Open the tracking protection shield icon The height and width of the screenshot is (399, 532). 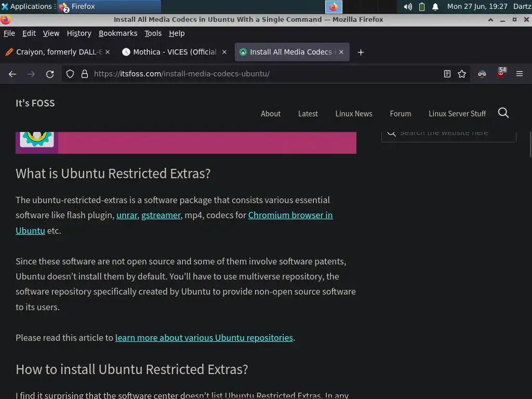[x=70, y=74]
